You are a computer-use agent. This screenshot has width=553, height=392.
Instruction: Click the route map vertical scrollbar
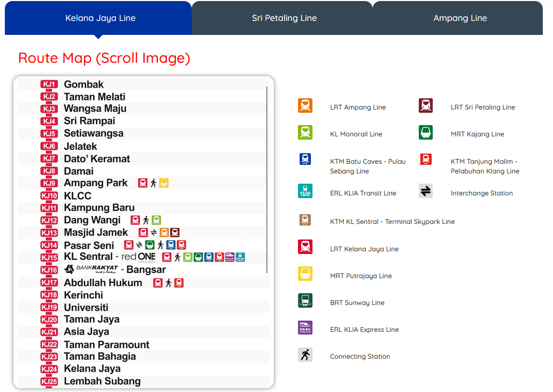click(267, 180)
